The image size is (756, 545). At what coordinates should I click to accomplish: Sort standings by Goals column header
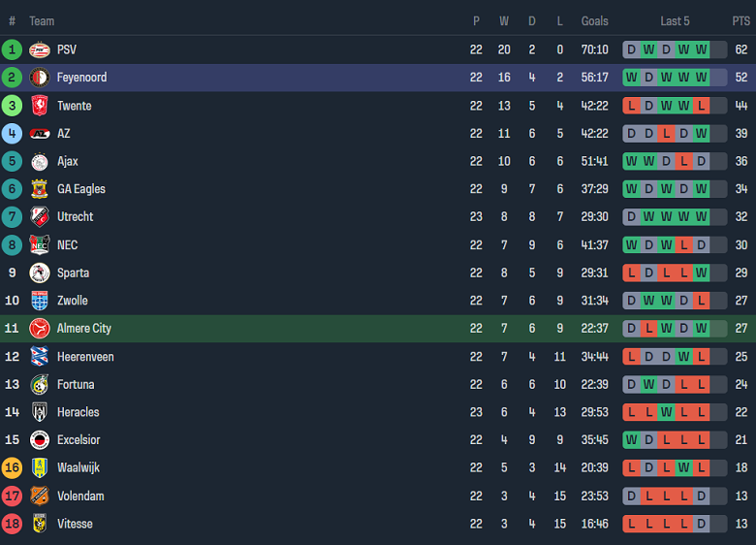[595, 21]
